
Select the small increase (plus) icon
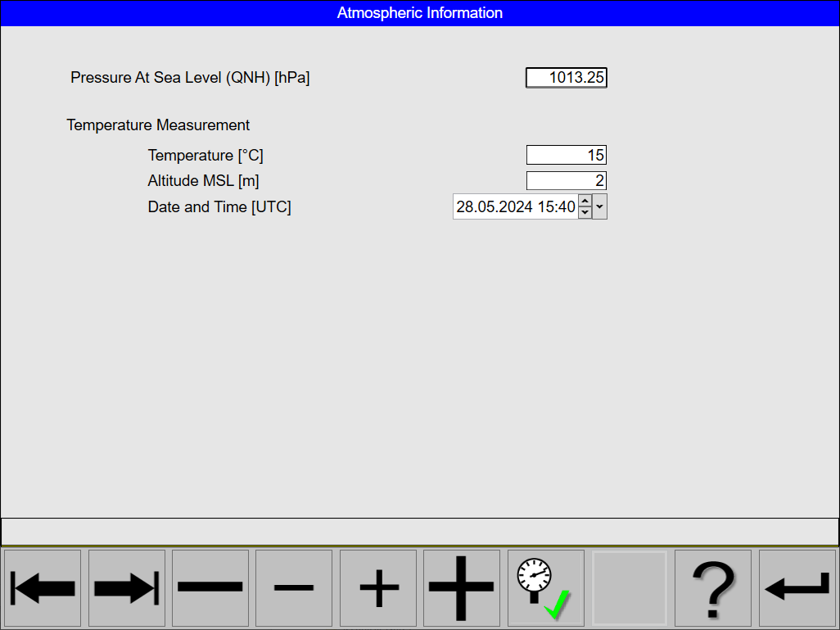click(377, 587)
